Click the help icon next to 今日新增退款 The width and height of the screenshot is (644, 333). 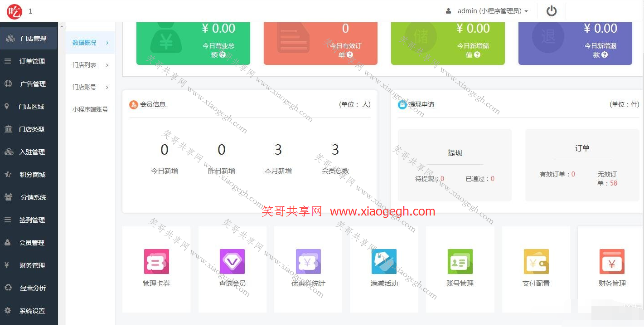[x=605, y=54]
